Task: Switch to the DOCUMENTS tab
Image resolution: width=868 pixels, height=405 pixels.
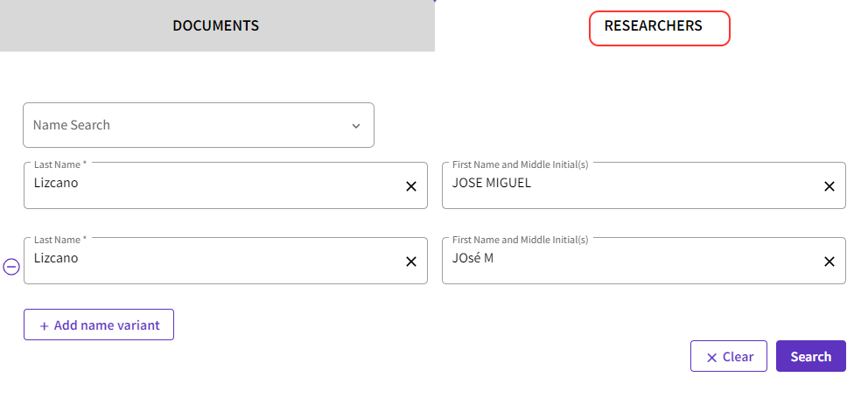Action: (216, 25)
